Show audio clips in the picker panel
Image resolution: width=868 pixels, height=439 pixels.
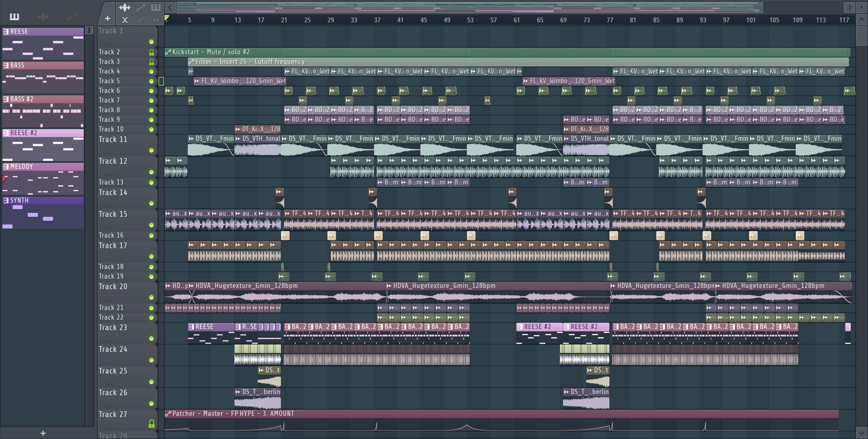[43, 17]
